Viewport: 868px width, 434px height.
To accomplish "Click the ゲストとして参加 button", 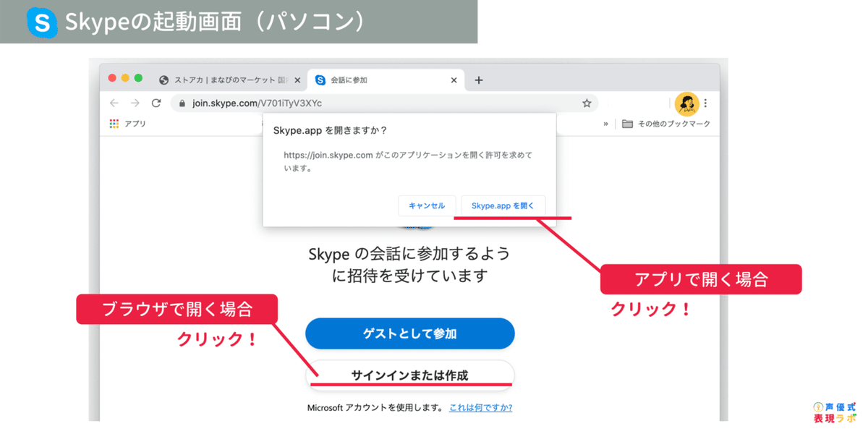I will coord(409,333).
